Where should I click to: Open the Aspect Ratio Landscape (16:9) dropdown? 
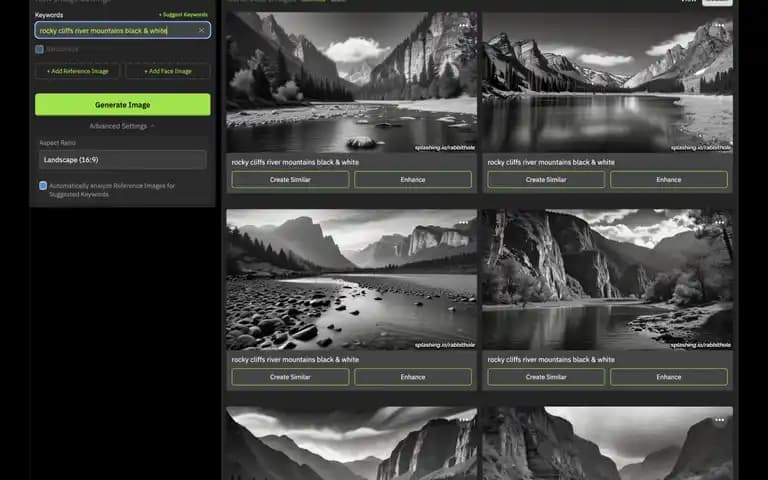tap(122, 160)
